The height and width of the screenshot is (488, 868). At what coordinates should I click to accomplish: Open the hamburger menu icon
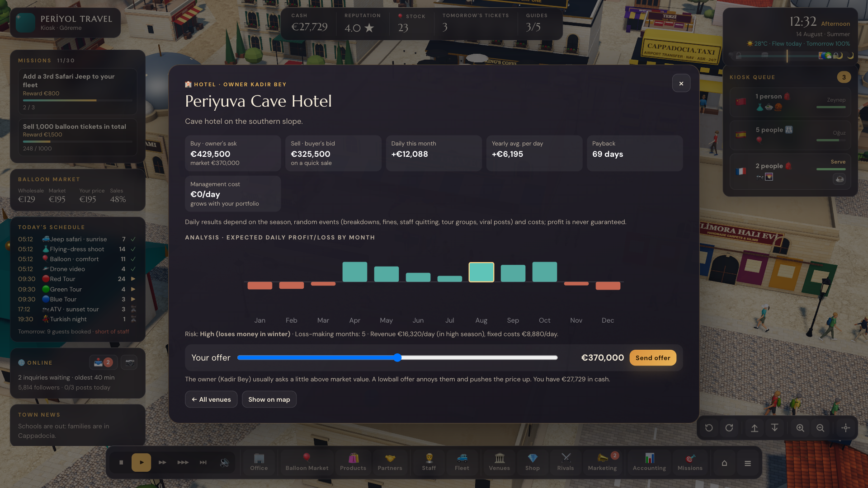point(748,463)
